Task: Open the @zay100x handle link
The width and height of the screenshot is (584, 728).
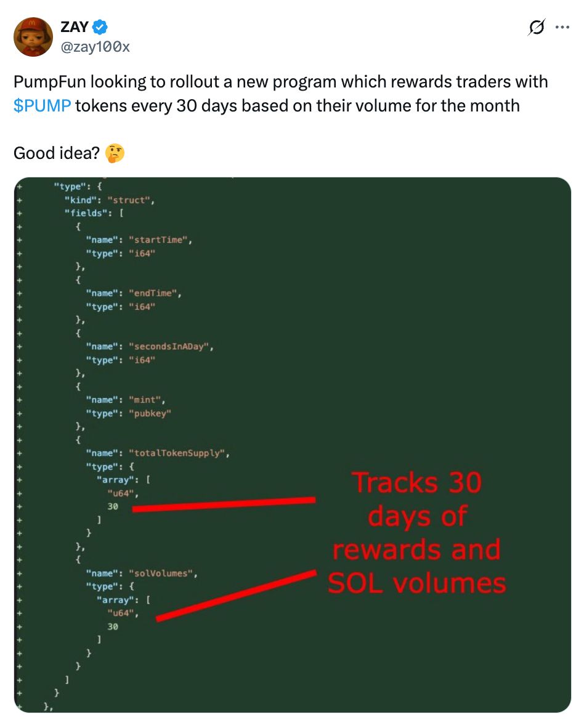Action: pos(95,47)
